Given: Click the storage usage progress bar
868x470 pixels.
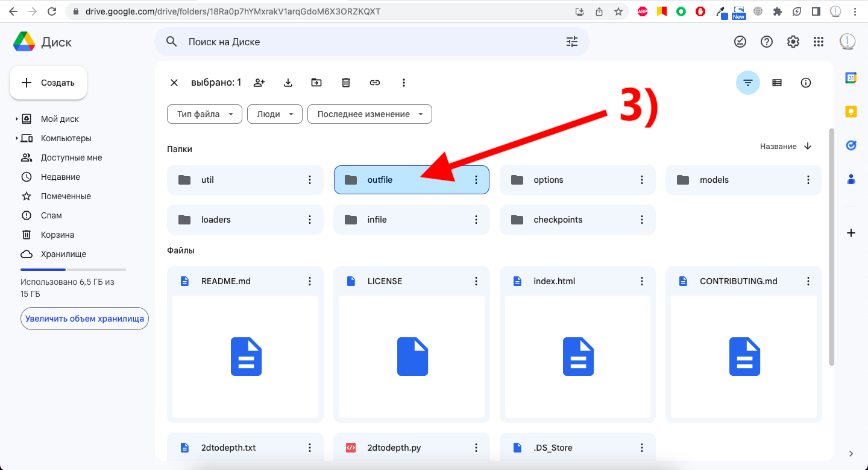Looking at the screenshot, I should (74, 270).
